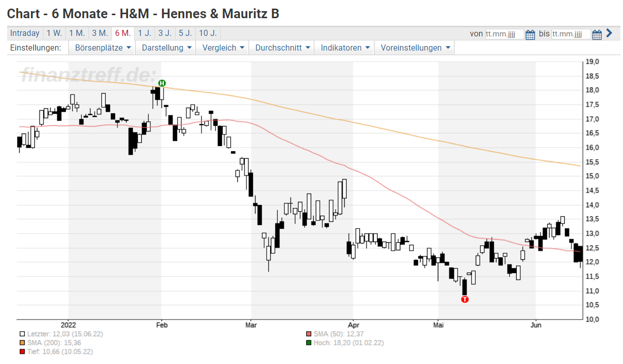
Task: Click the orange SMA (200) legend swatch
Action: [x=22, y=343]
